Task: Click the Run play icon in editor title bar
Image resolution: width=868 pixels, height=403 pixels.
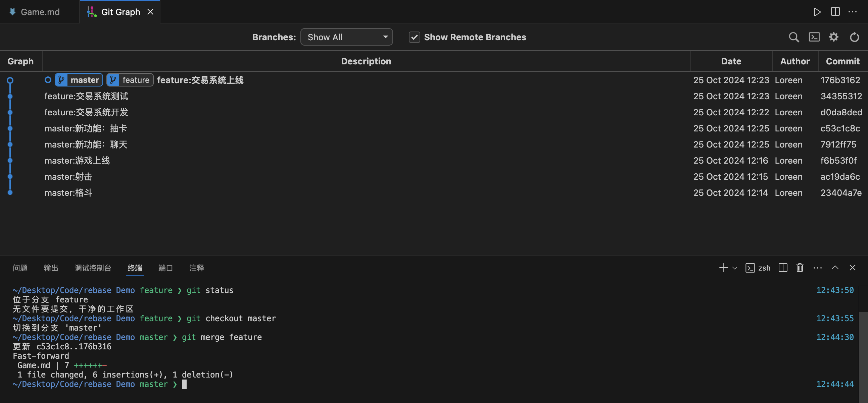Action: (817, 12)
